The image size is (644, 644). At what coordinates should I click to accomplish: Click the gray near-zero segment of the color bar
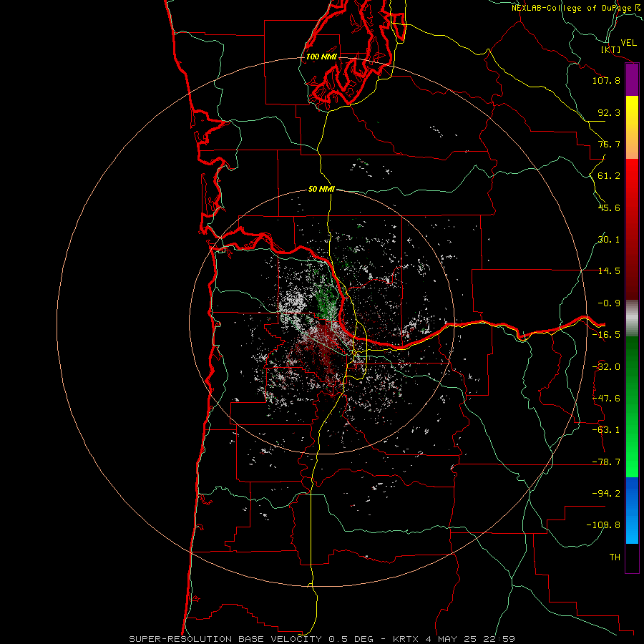click(x=632, y=318)
